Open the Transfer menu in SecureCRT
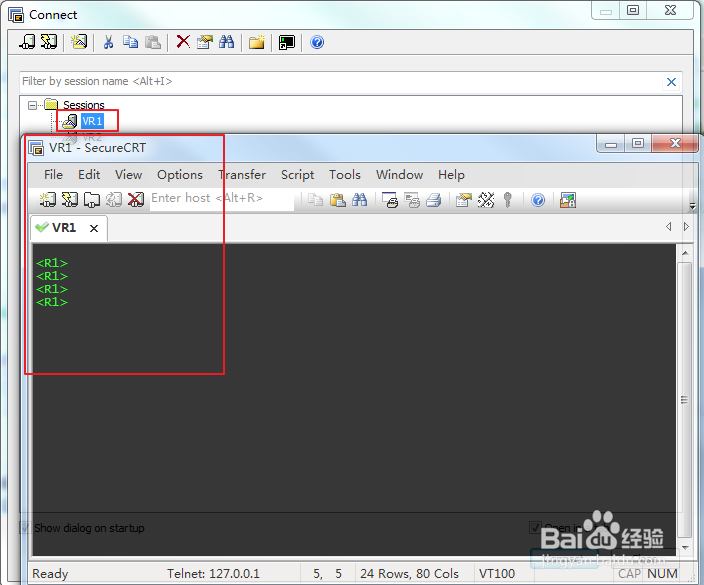This screenshot has width=704, height=585. pos(242,175)
